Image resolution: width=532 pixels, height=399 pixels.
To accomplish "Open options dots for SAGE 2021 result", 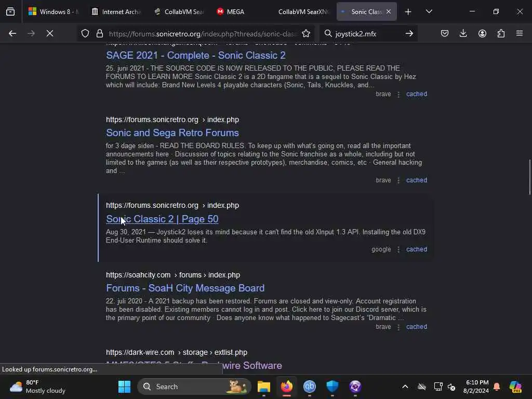I will [x=398, y=95].
